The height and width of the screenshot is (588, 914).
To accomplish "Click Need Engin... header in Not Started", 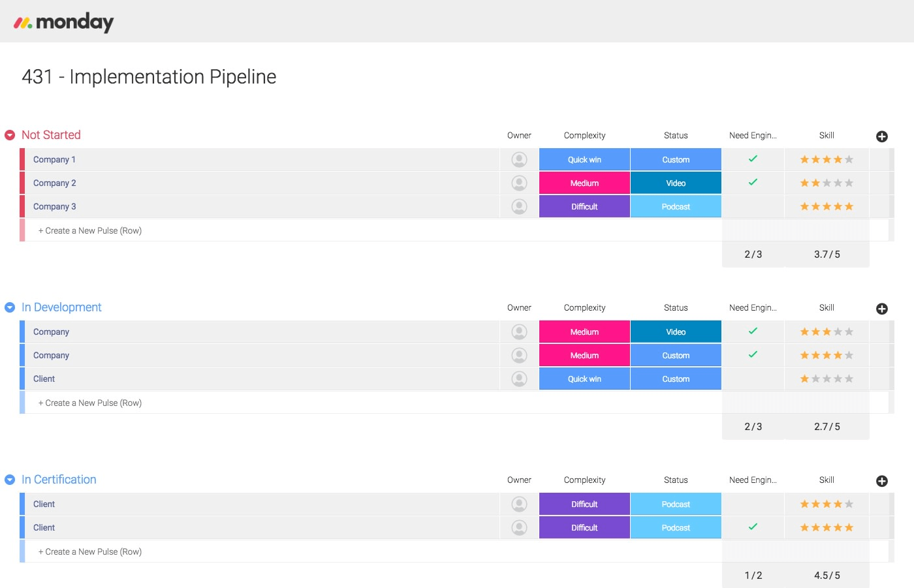I will tap(753, 135).
